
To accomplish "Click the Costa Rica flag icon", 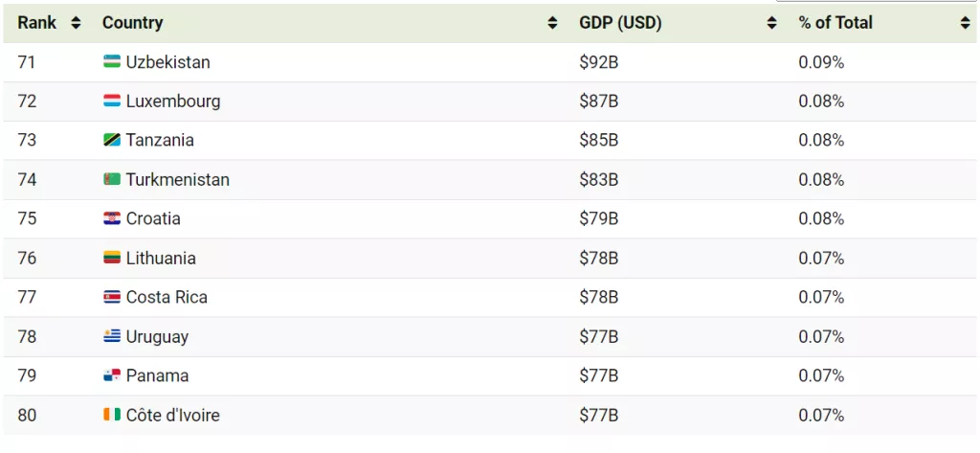I will click(112, 298).
